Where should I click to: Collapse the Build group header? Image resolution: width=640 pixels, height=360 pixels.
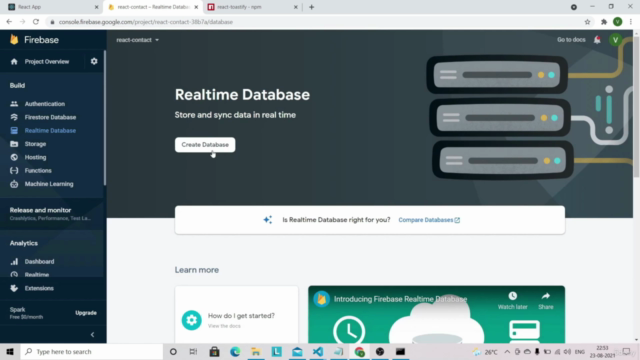[17, 85]
